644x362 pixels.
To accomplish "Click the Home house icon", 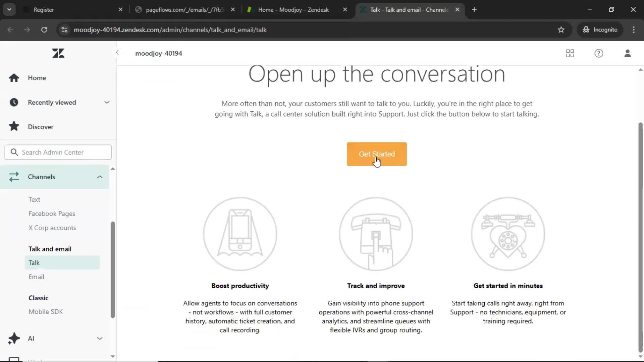I will (x=14, y=78).
